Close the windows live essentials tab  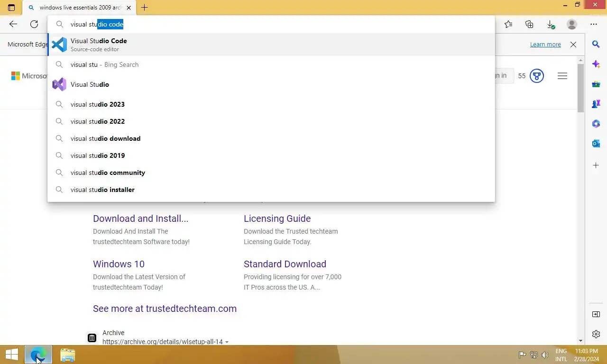tap(129, 8)
